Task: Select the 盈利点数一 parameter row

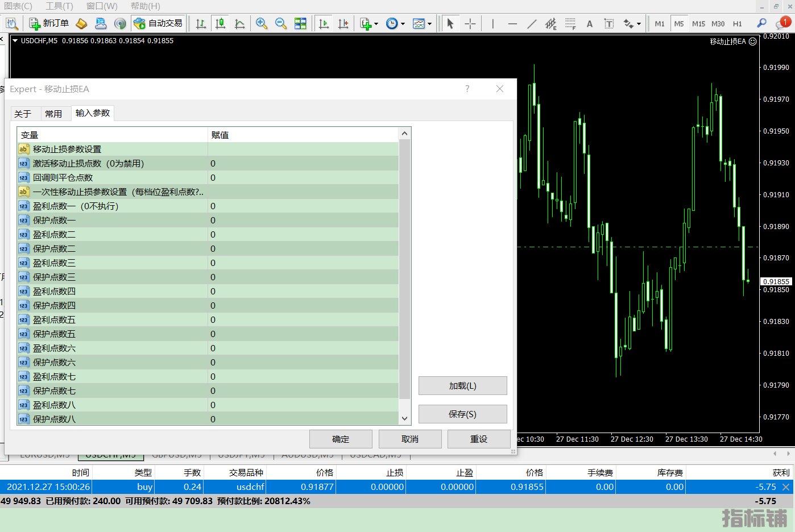Action: pos(208,206)
